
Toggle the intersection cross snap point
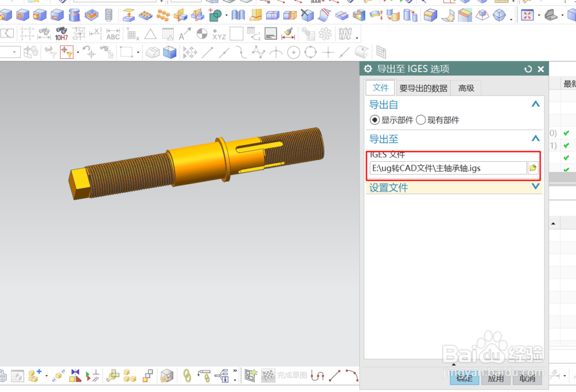(x=328, y=52)
